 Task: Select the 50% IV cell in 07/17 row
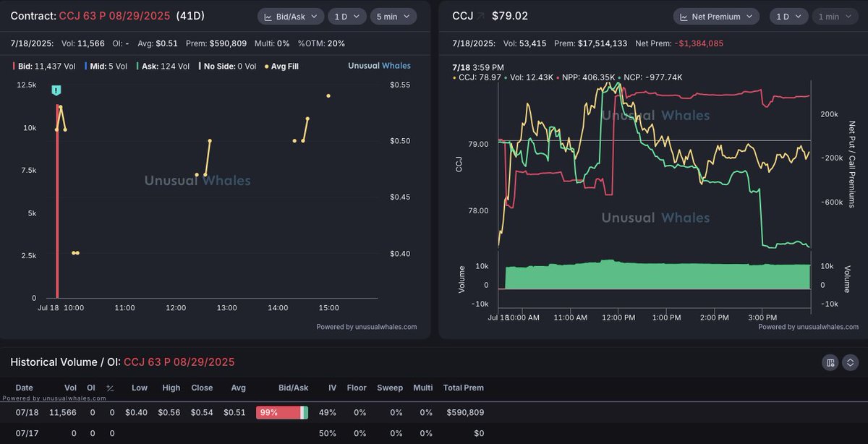coord(328,433)
